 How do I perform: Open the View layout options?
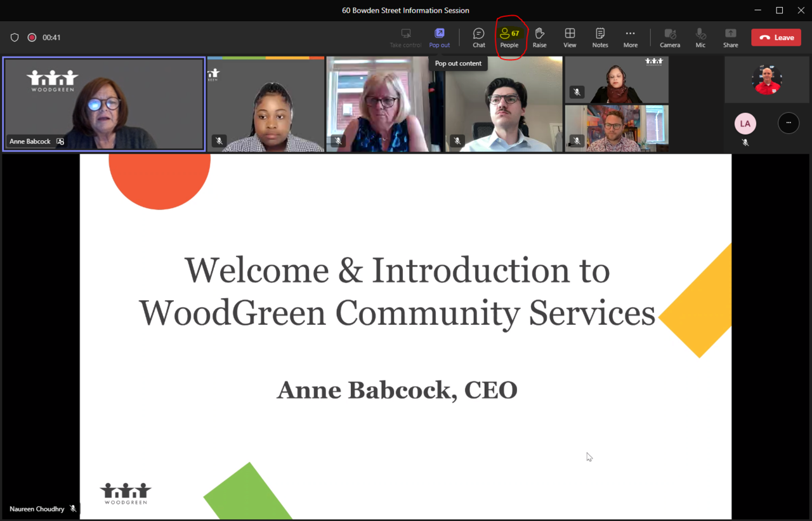(570, 37)
